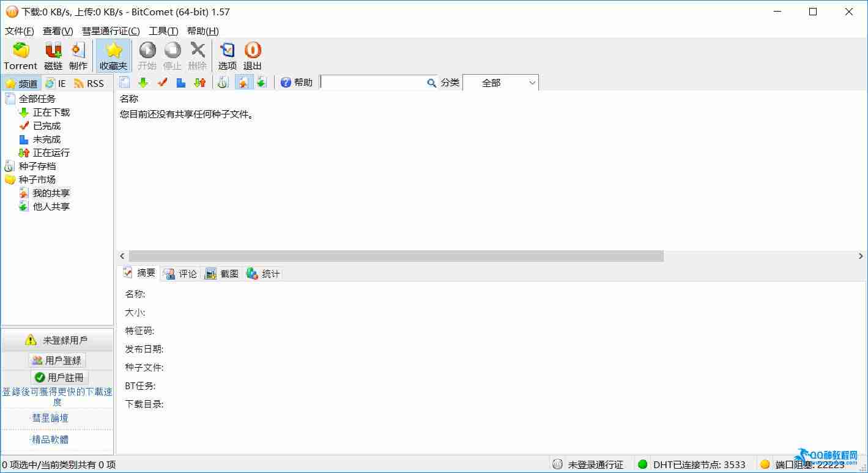Viewport: 868px width, 473px height.
Task: Select 未完成 in the task tree
Action: coord(46,140)
